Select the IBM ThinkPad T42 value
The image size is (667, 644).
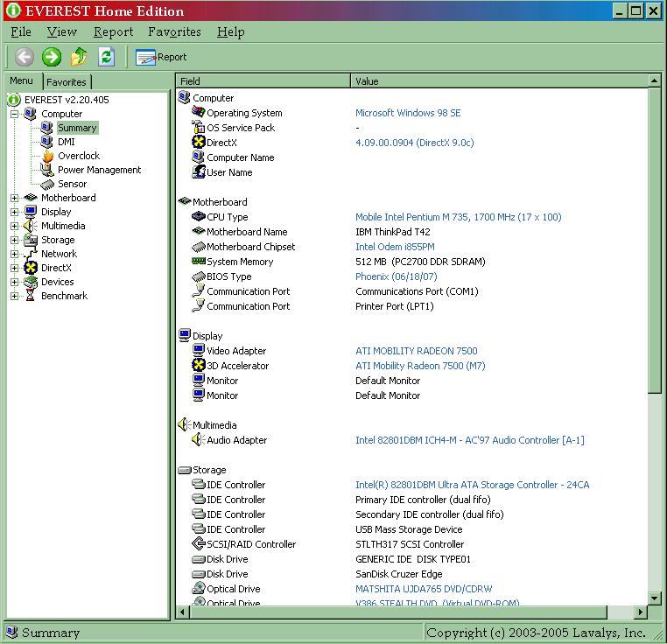[393, 232]
